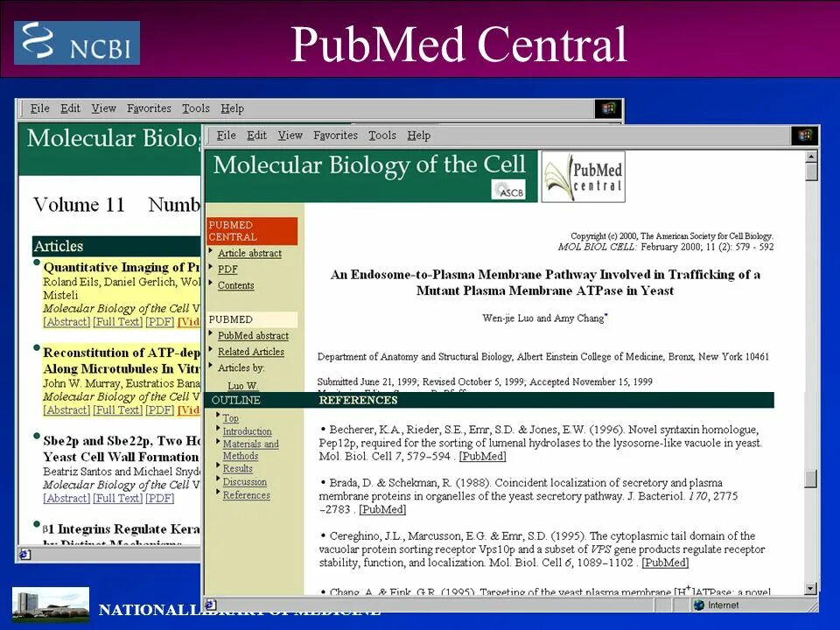Open PDF link for Reconstitution of ATP-dep article
Viewport: 840px width, 630px height.
click(159, 409)
